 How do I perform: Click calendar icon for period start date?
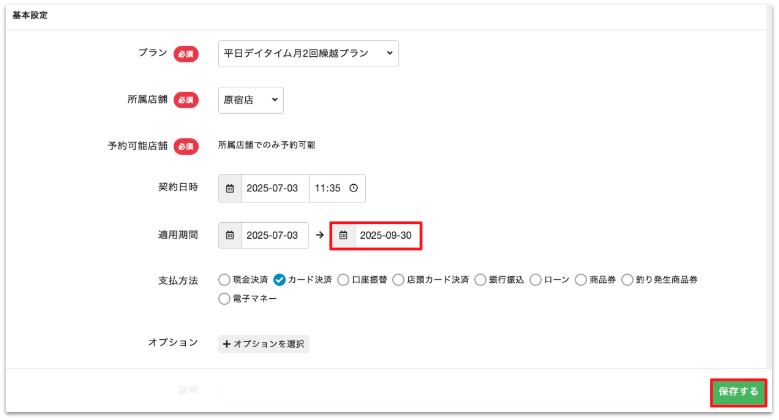click(230, 235)
